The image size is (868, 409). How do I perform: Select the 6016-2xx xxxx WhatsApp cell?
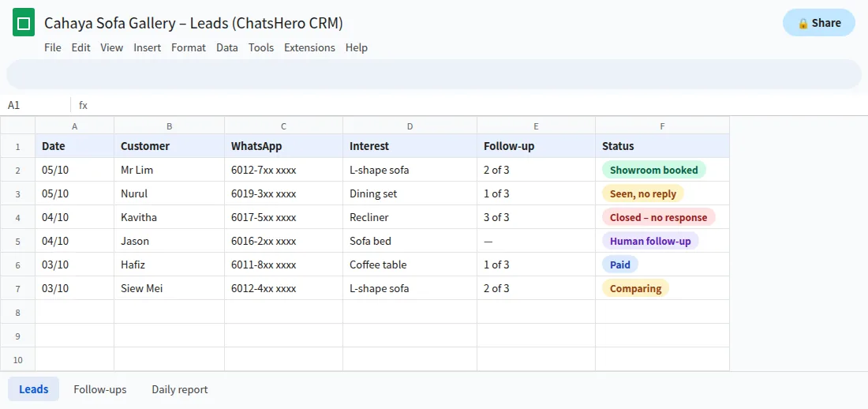[x=283, y=241]
